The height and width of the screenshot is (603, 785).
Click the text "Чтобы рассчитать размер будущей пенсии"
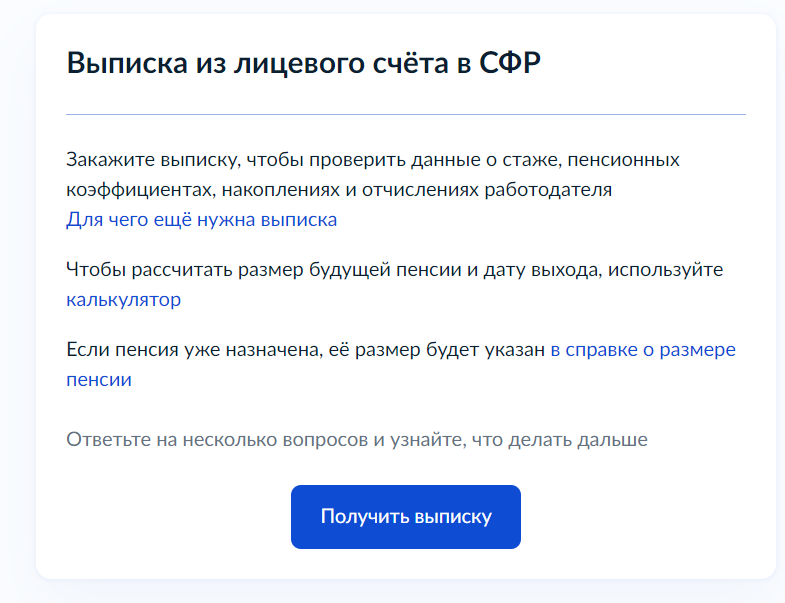pos(264,269)
